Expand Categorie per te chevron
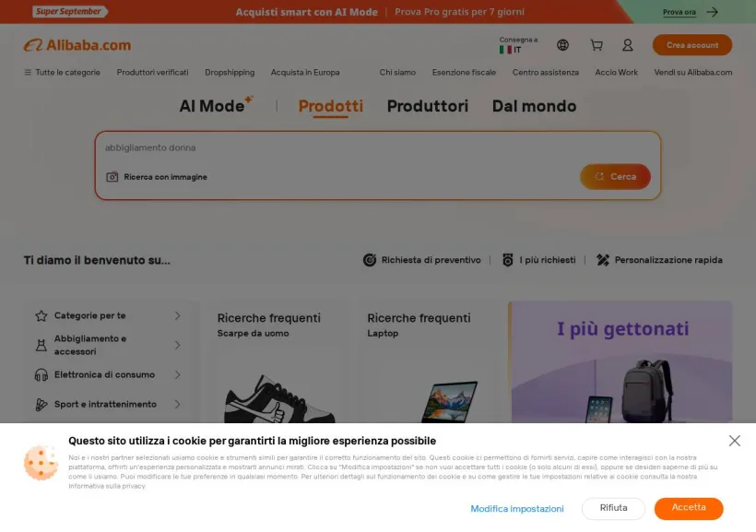Image resolution: width=756 pixels, height=532 pixels. click(x=177, y=316)
